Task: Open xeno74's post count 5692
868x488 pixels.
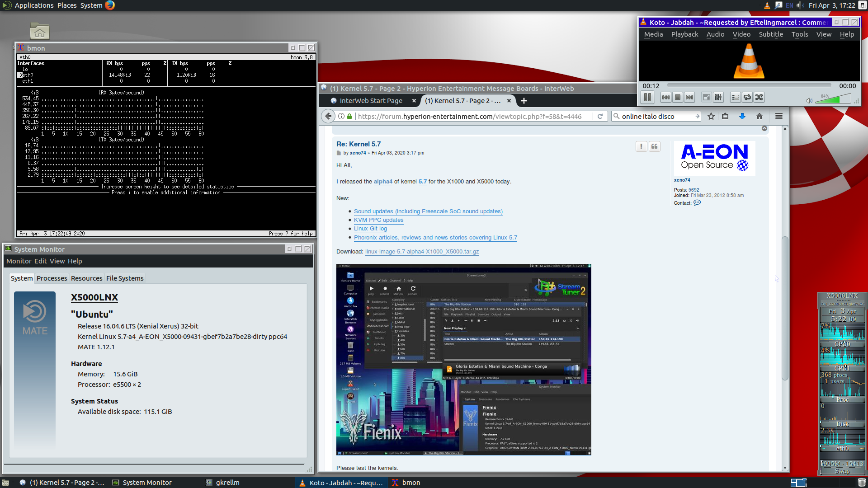Action: coord(693,190)
